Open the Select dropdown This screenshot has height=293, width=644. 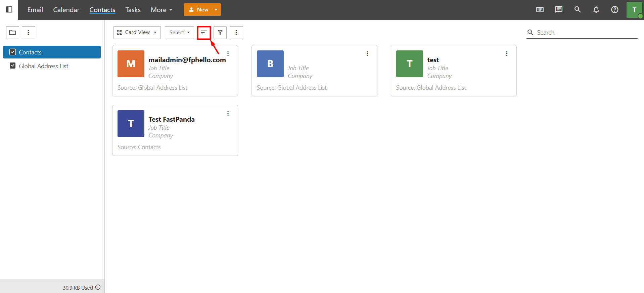pos(179,33)
